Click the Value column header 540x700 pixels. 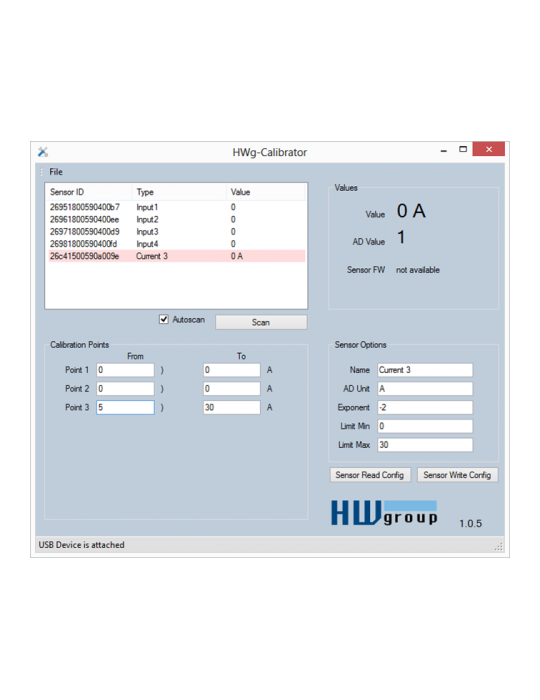(266, 192)
